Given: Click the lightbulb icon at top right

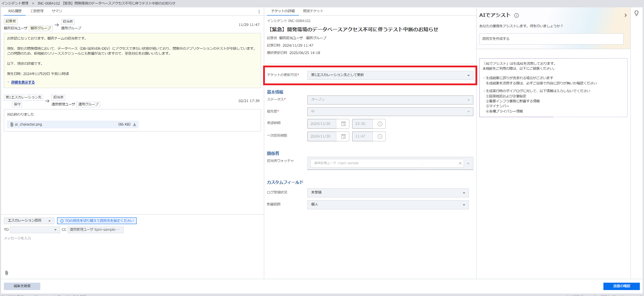Looking at the screenshot, I should [x=636, y=13].
